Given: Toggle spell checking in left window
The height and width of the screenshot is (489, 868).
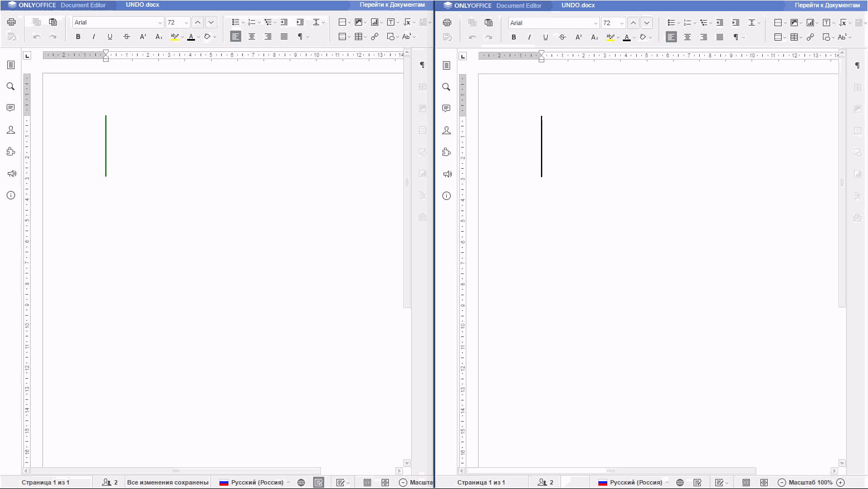Looking at the screenshot, I should (x=319, y=482).
